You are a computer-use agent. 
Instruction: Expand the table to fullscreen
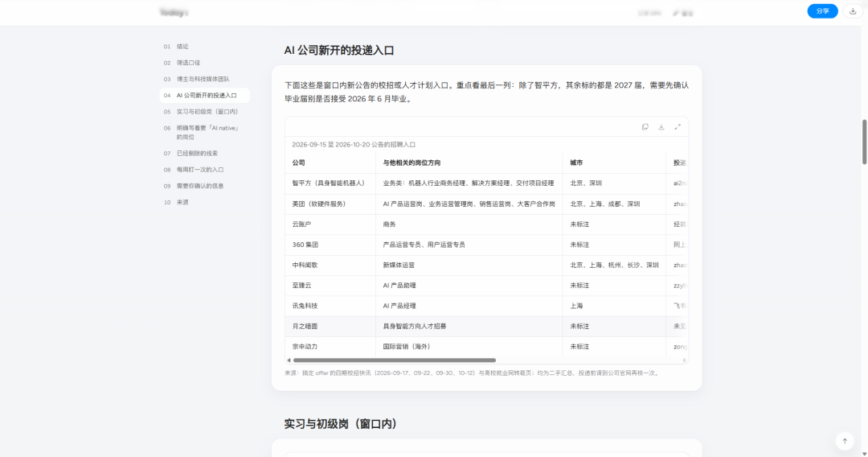pyautogui.click(x=677, y=127)
